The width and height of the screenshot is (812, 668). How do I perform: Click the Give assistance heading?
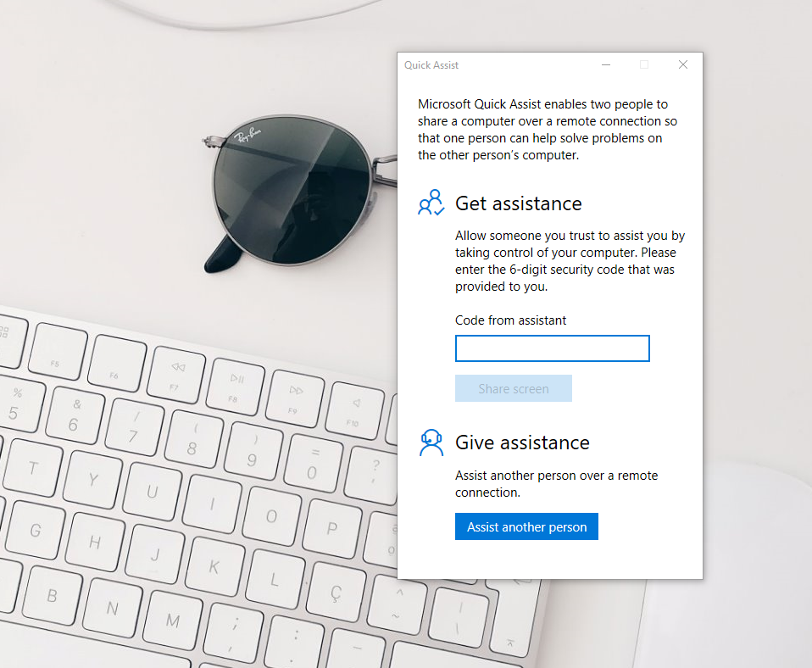522,443
